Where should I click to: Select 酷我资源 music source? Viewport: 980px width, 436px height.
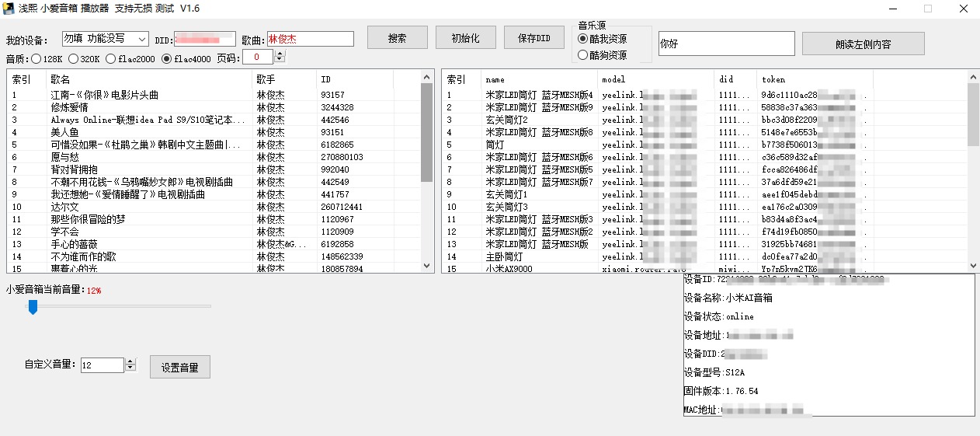pyautogui.click(x=583, y=39)
